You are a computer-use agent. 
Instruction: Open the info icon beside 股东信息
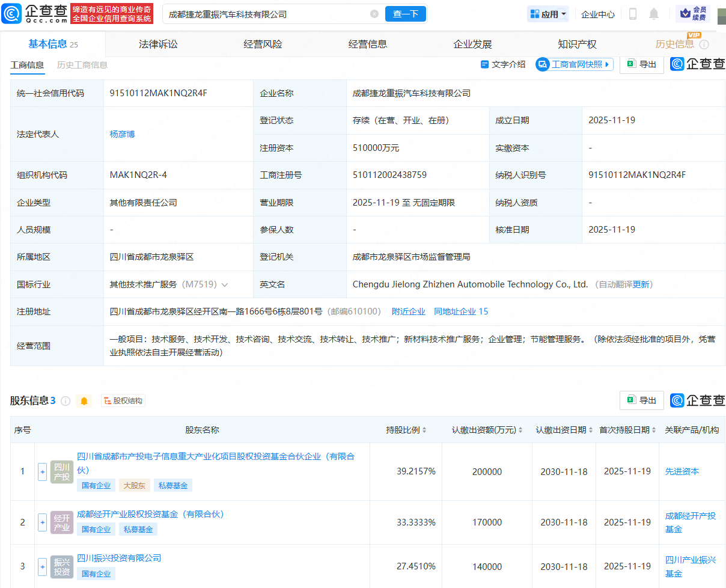point(66,401)
